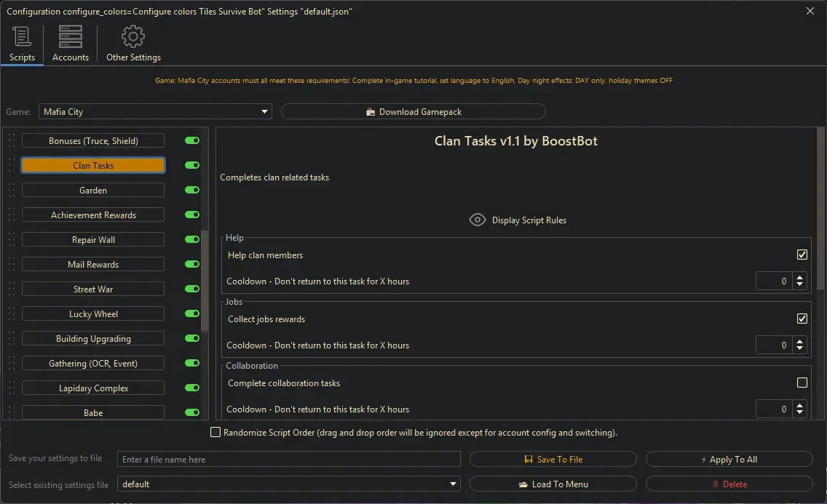Viewport: 827px width, 504px height.
Task: Select the Garden script
Action: 93,190
